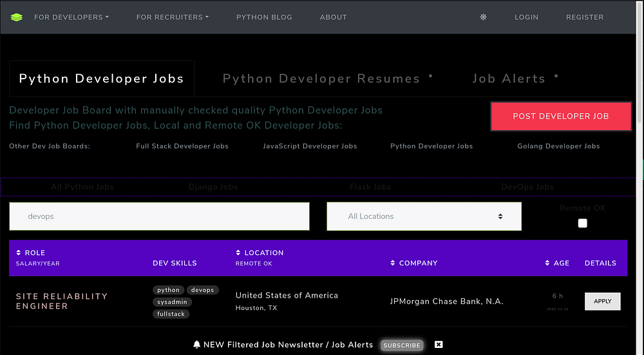Enable the Remote OK checkbox

[x=583, y=223]
